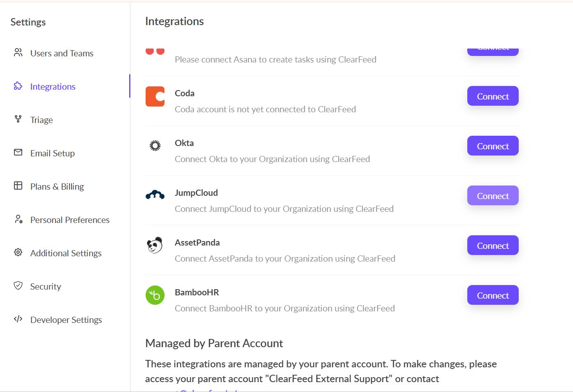
Task: Connect the Coda integration
Action: (492, 96)
